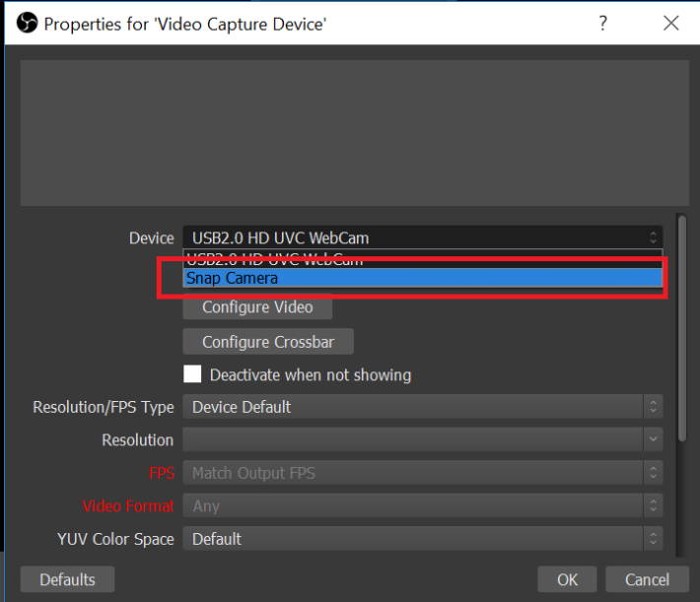Image resolution: width=700 pixels, height=602 pixels.
Task: Enable Deactivate when not showing checkbox
Action: click(x=192, y=374)
